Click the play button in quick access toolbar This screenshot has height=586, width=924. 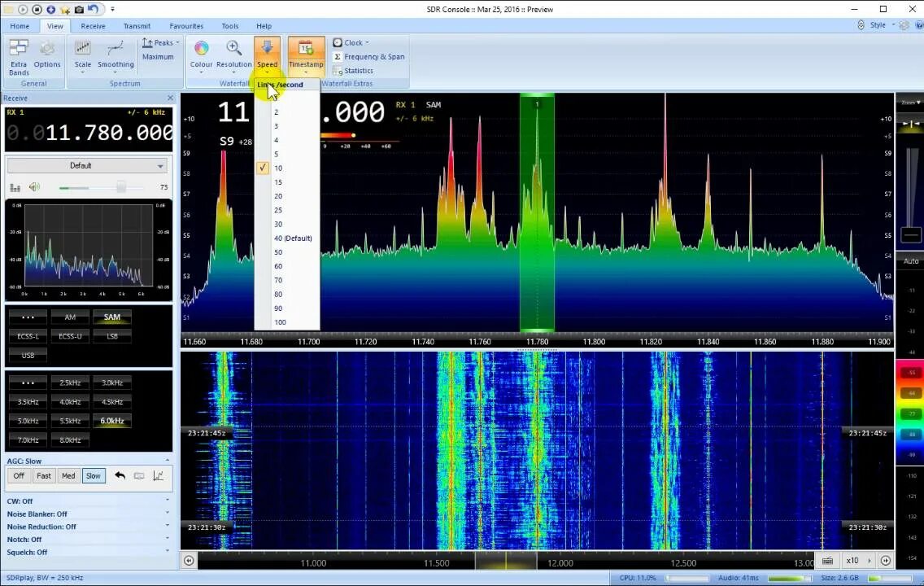23,10
